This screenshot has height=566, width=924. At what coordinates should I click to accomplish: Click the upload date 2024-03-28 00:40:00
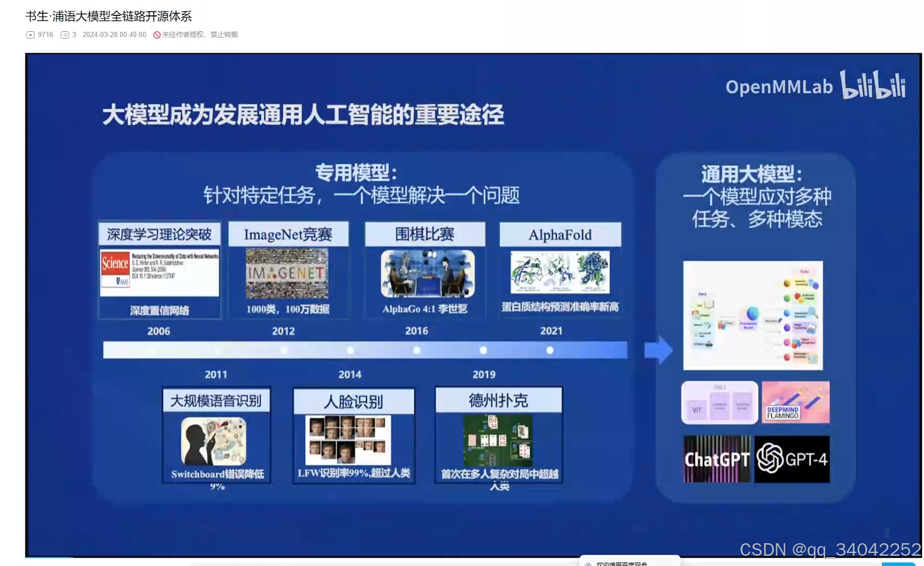pos(114,35)
